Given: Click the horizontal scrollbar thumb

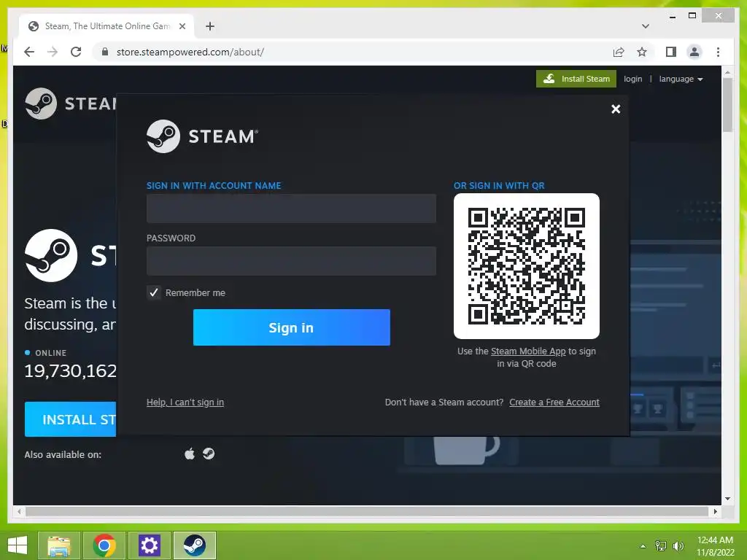Looking at the screenshot, I should pos(368,511).
